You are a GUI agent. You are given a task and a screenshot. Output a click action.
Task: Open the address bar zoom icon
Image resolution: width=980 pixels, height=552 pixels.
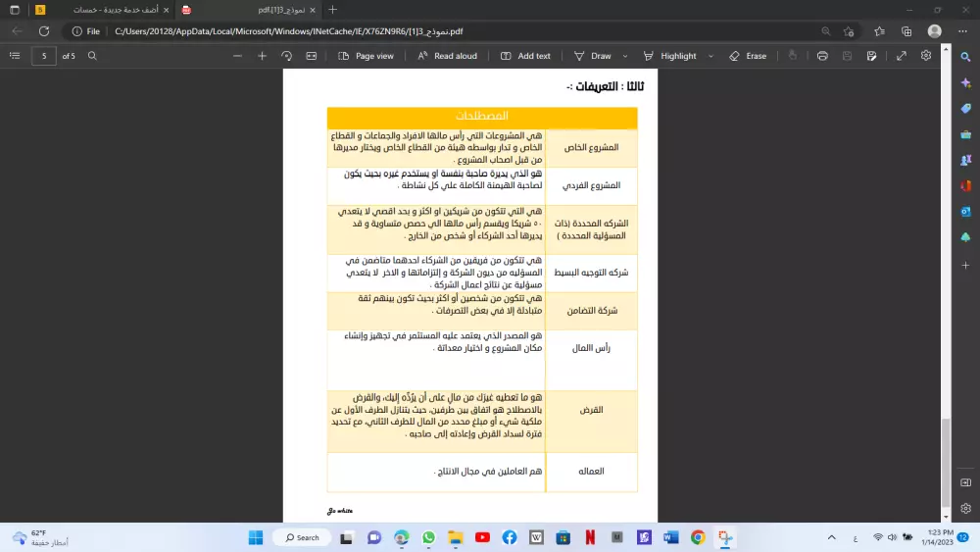tap(826, 31)
